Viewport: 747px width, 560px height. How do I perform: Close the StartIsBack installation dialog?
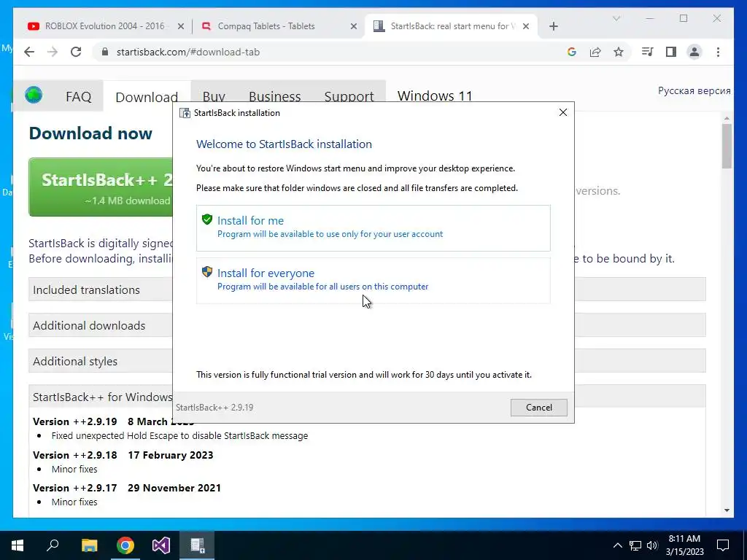pos(562,112)
